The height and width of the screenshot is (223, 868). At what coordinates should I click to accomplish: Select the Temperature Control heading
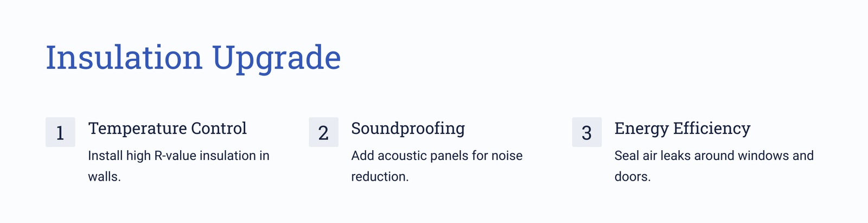click(x=167, y=128)
